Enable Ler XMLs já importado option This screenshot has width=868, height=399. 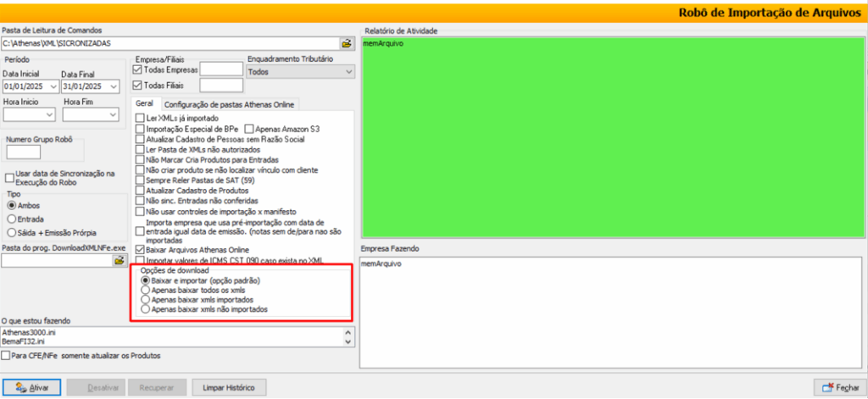coord(141,118)
